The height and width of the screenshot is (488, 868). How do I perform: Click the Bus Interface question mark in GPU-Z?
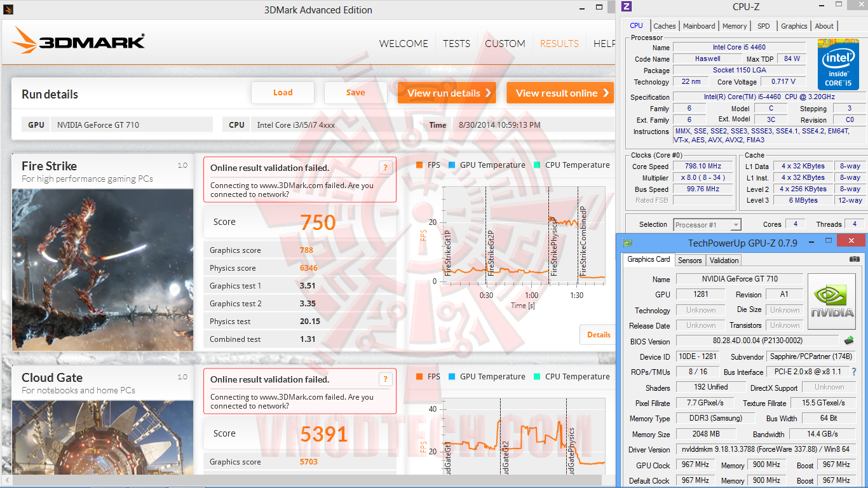click(853, 372)
